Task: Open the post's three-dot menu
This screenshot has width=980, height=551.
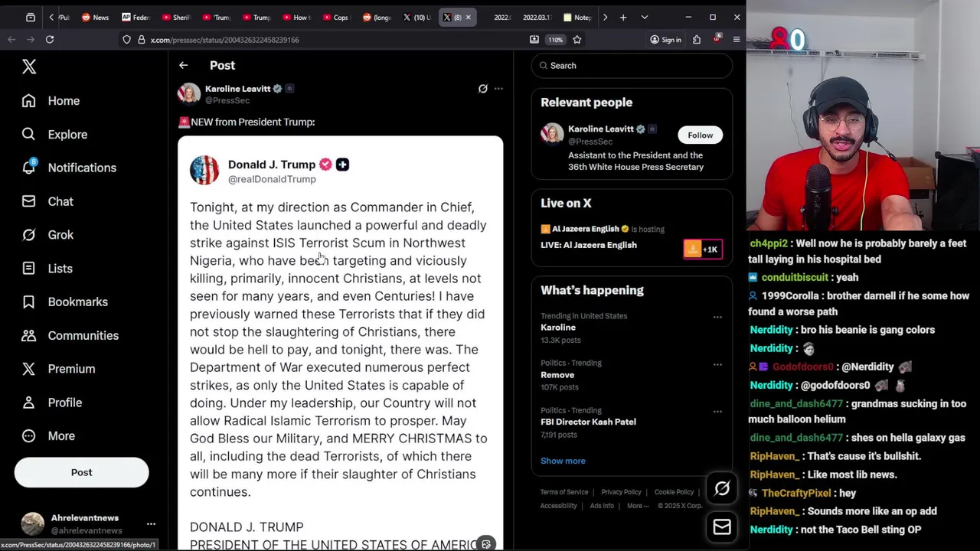Action: [x=498, y=89]
